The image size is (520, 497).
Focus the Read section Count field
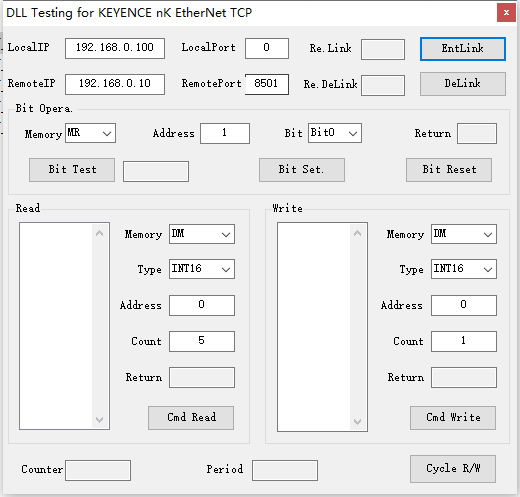[x=202, y=341]
